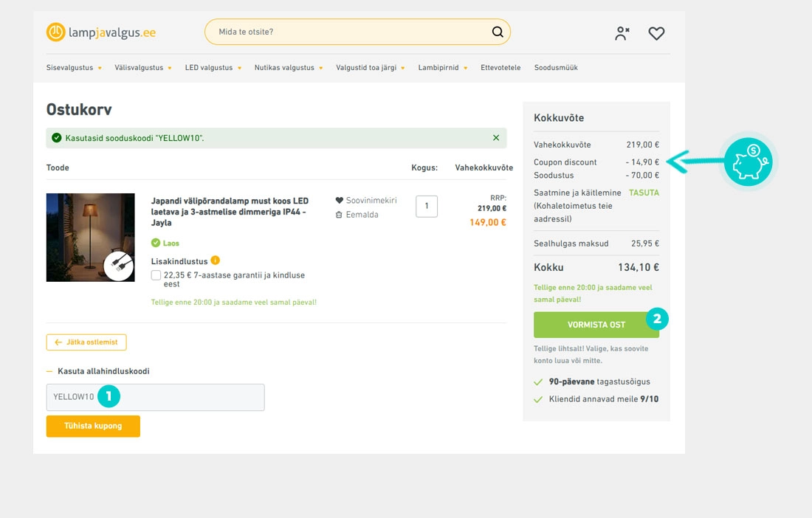The height and width of the screenshot is (518, 812).
Task: Click the Jätka ostlemist button
Action: click(x=86, y=342)
